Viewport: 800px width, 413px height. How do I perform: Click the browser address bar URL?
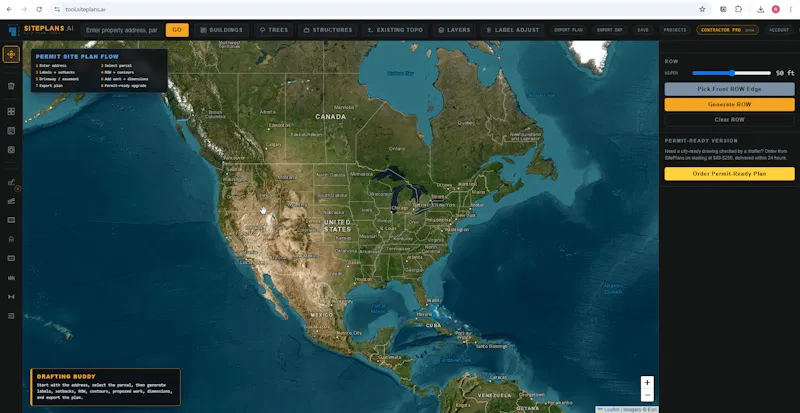tap(85, 9)
